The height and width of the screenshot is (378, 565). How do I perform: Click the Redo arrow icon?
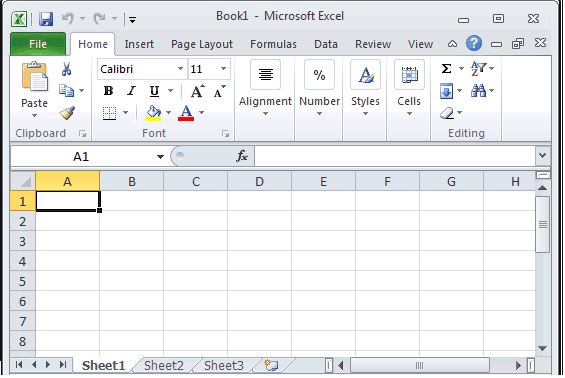point(99,18)
